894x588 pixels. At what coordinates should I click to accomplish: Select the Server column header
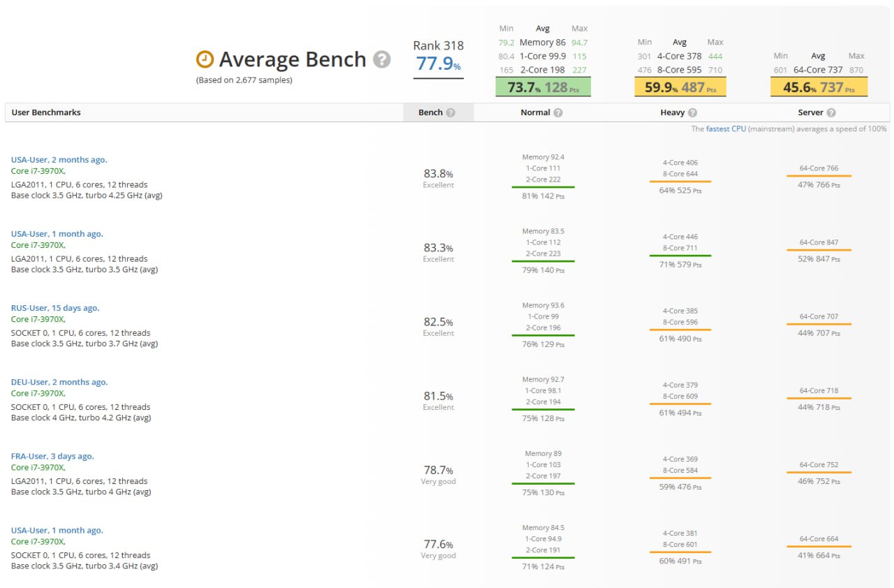point(810,112)
